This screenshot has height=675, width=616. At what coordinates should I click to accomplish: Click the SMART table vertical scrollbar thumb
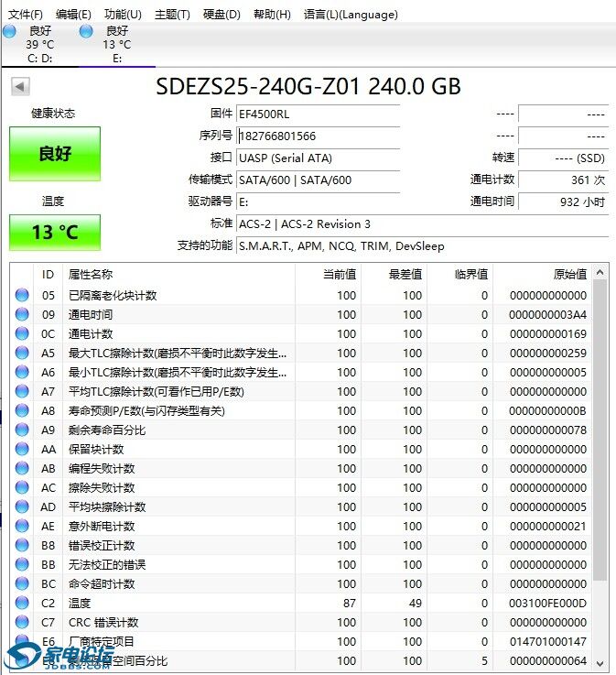coord(600,430)
